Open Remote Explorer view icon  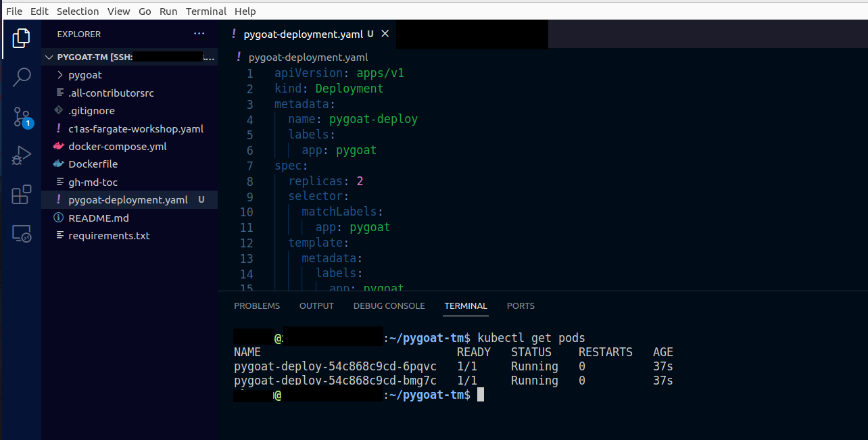click(22, 234)
